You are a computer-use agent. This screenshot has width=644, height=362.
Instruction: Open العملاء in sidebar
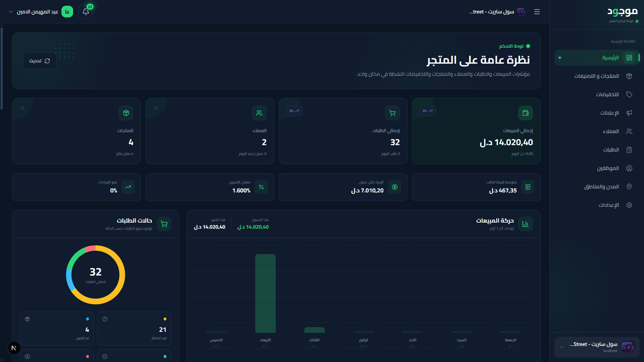[597, 131]
